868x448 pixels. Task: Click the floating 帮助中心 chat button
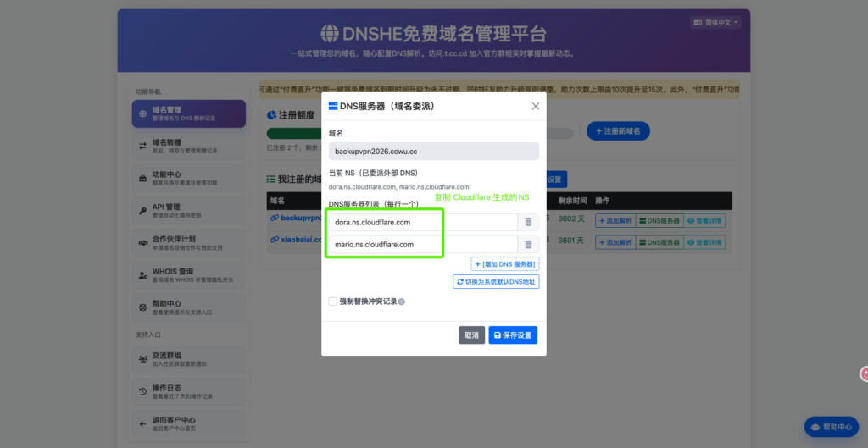[x=831, y=427]
